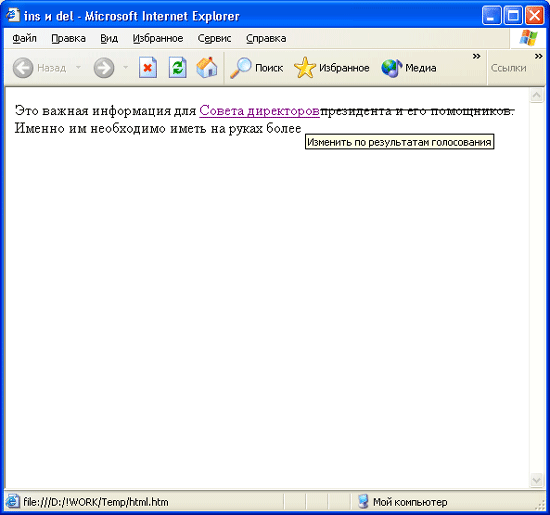Viewport: 550px width, 515px height.
Task: Expand the Ссылки links bar chevron
Action: 538,56
